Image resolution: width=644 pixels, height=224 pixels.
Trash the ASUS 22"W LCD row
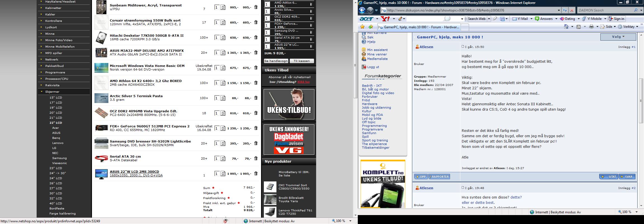pyautogui.click(x=256, y=174)
